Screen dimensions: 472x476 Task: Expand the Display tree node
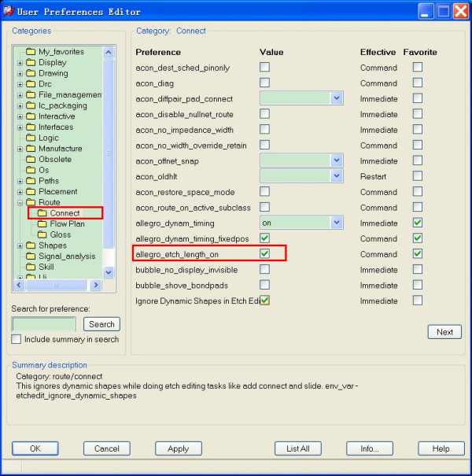[20, 63]
